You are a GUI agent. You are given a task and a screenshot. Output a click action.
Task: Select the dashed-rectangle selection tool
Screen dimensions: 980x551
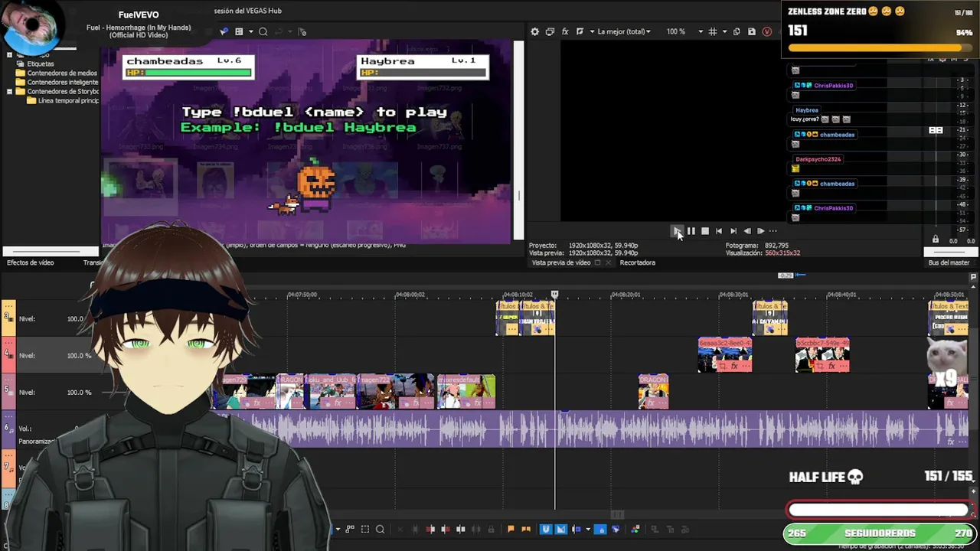coord(365,529)
